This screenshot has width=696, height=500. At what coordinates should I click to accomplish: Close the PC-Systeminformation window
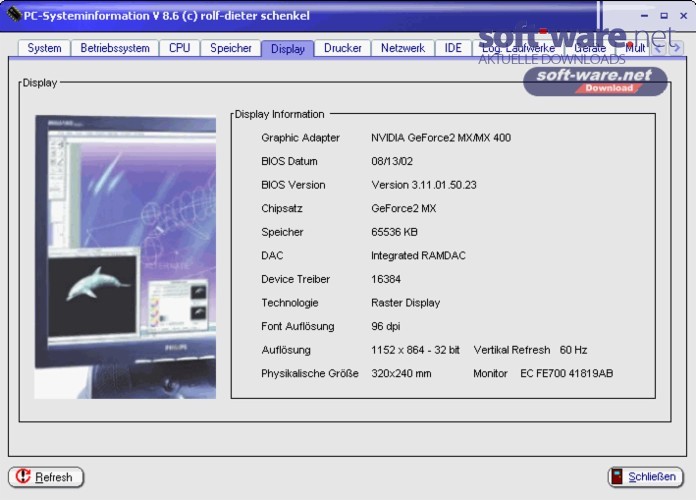[684, 16]
